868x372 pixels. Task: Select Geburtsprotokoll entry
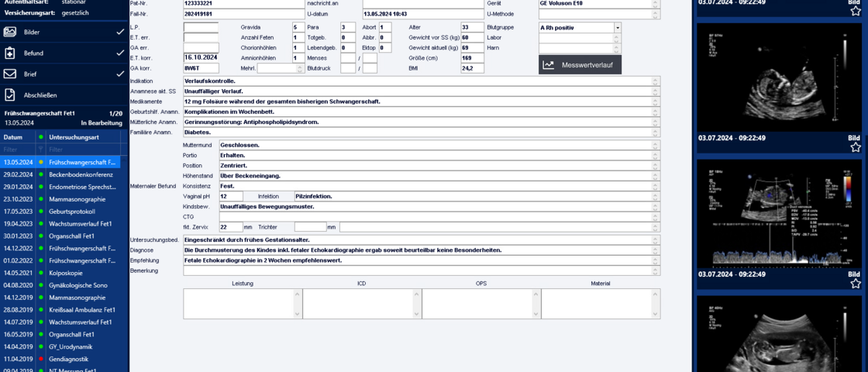coord(60,212)
